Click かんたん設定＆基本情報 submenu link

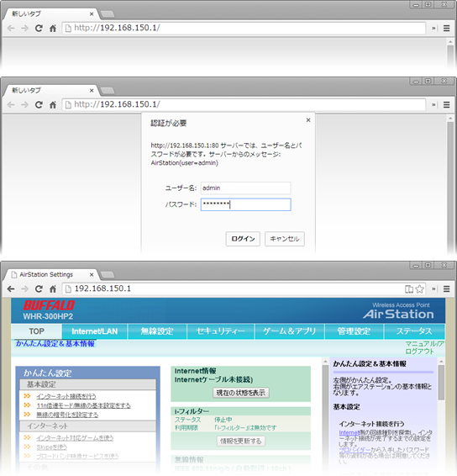(55, 344)
